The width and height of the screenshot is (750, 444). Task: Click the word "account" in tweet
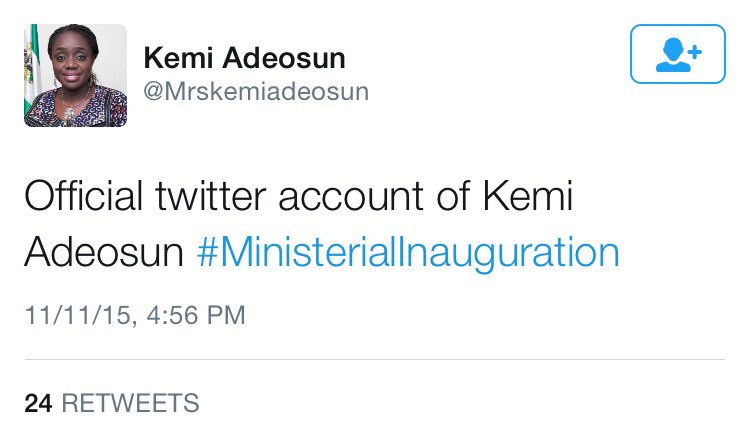[x=350, y=196]
